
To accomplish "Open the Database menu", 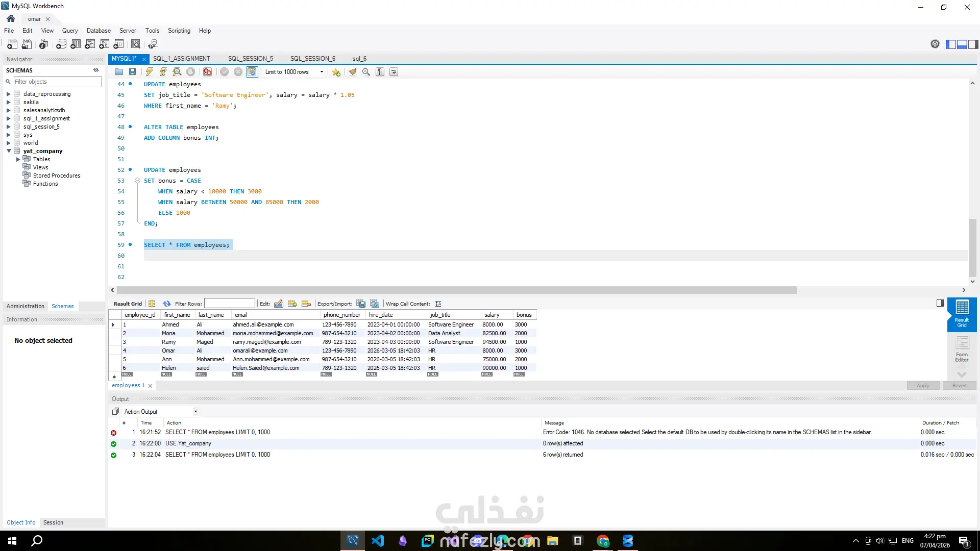I will [x=99, y=31].
